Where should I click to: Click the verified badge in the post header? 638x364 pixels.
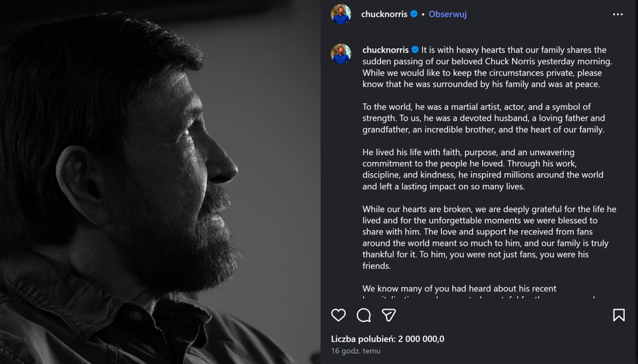tap(414, 14)
